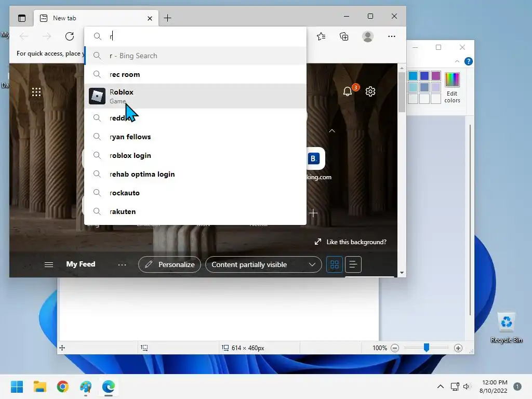Screen dimensions: 532x399
Task: Click the 'Like this background?' link
Action: coord(351,242)
